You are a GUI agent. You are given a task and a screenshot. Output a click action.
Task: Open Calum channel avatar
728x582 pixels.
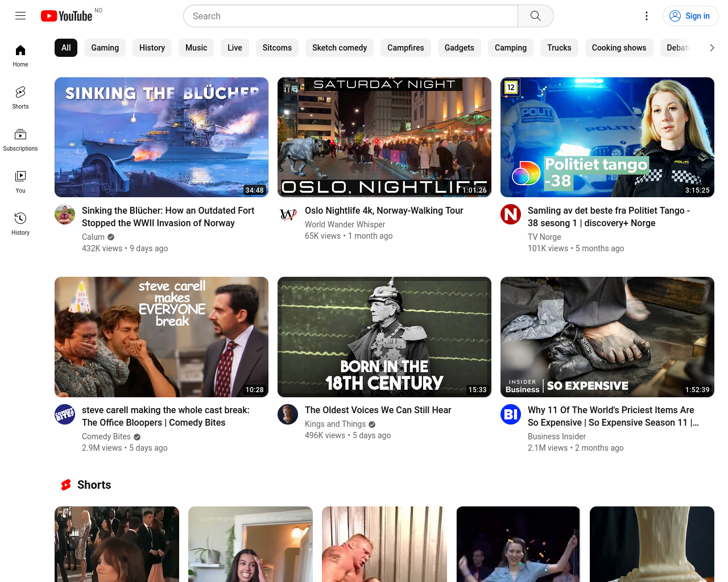point(65,214)
